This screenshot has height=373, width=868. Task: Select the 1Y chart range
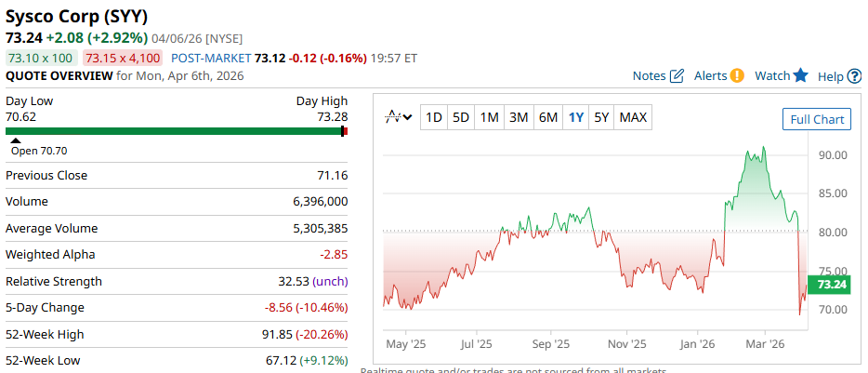point(576,117)
